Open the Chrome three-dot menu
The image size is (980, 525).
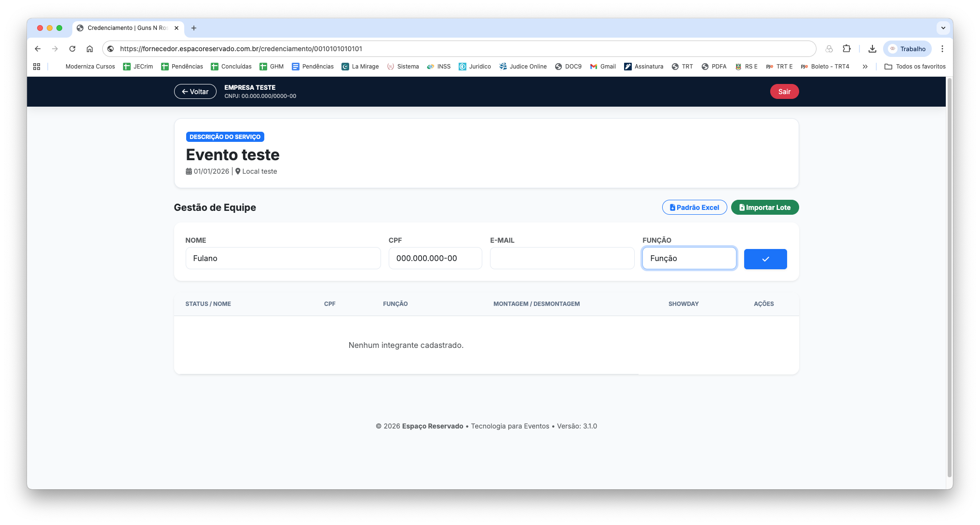click(x=942, y=49)
